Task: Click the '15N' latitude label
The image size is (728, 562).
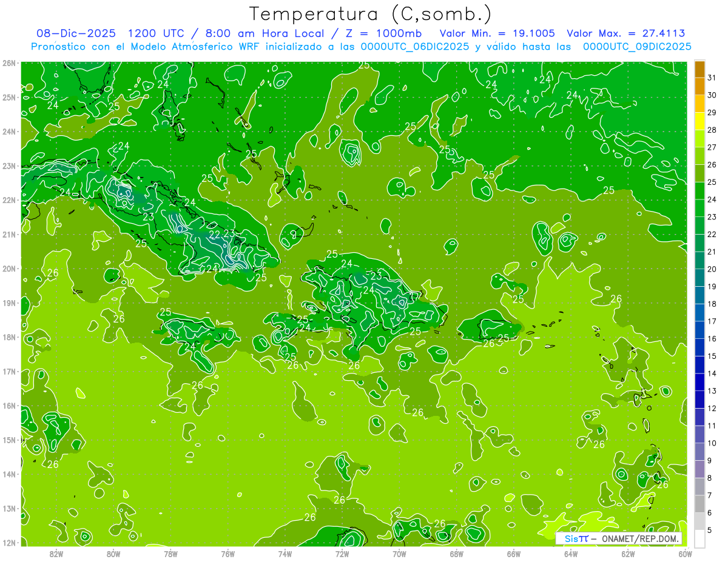Action: coord(8,440)
